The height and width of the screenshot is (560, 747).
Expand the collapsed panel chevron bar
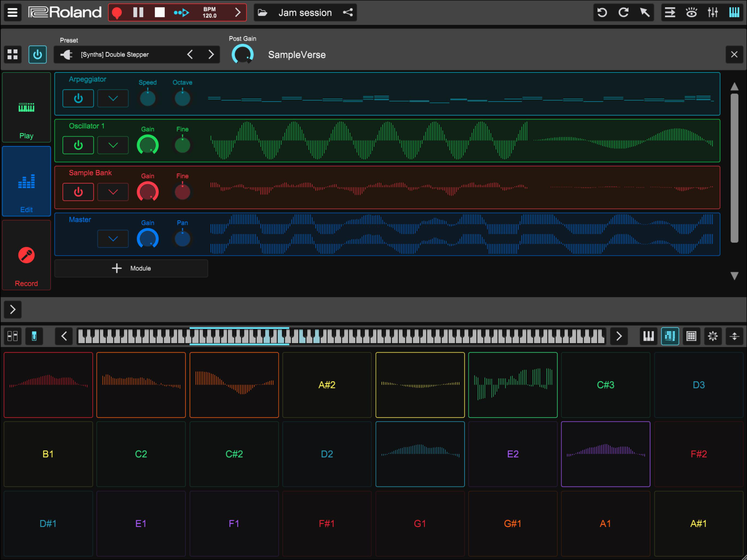click(x=13, y=309)
